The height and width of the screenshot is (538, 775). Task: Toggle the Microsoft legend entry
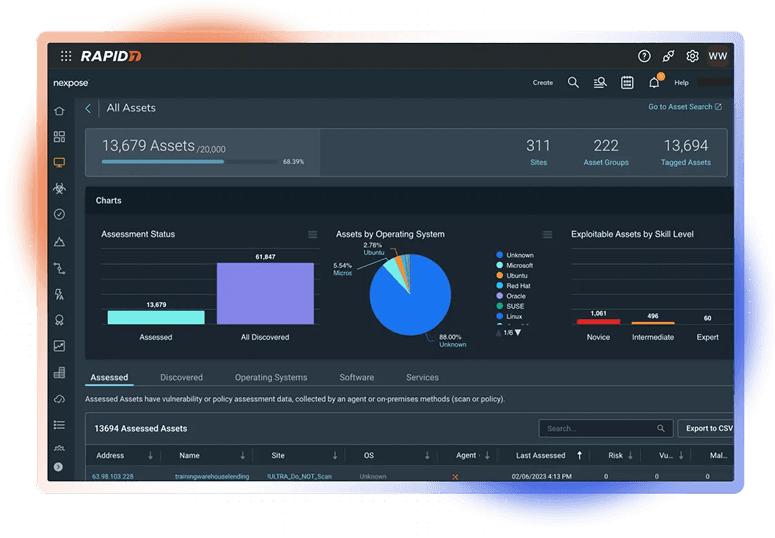click(514, 266)
